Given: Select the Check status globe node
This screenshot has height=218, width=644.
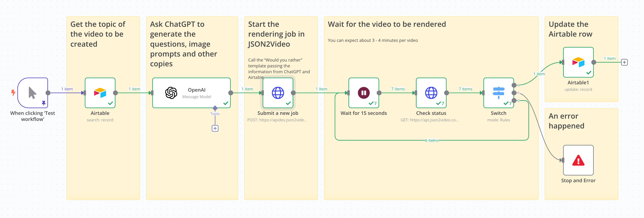Looking at the screenshot, I should [431, 93].
